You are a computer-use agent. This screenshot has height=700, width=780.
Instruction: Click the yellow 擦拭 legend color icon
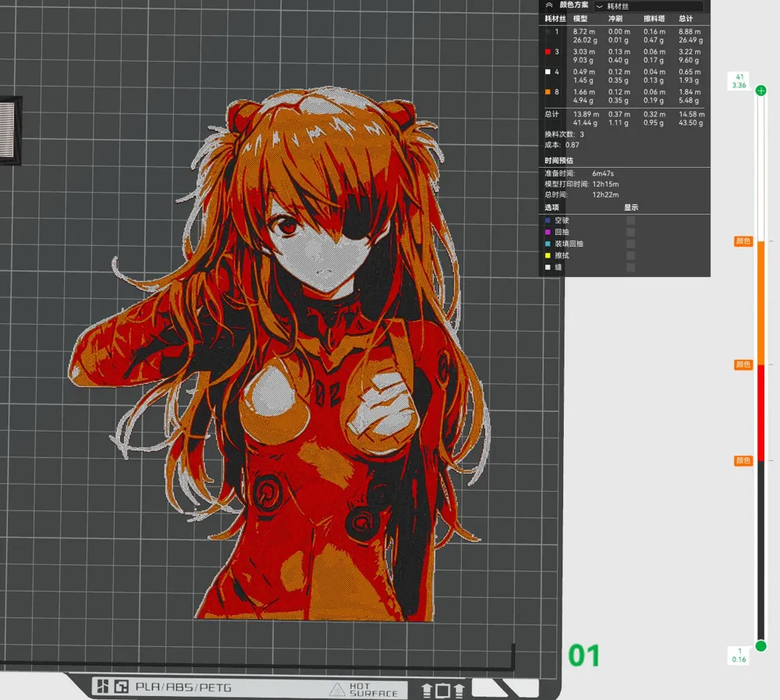pyautogui.click(x=548, y=255)
